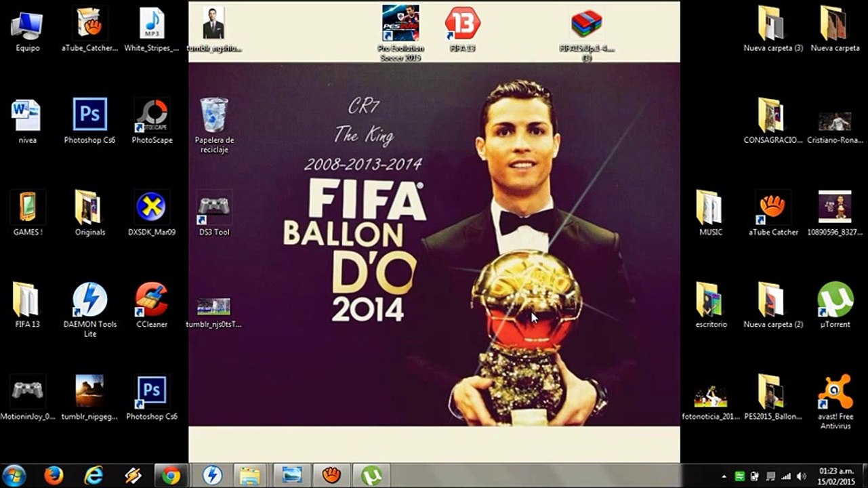The height and width of the screenshot is (488, 868).
Task: Click the Show desktop strip beside the clock
Action: coord(863,476)
